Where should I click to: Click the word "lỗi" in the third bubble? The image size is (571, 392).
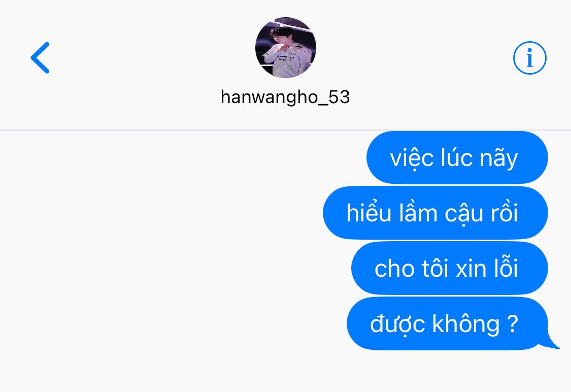pos(506,268)
